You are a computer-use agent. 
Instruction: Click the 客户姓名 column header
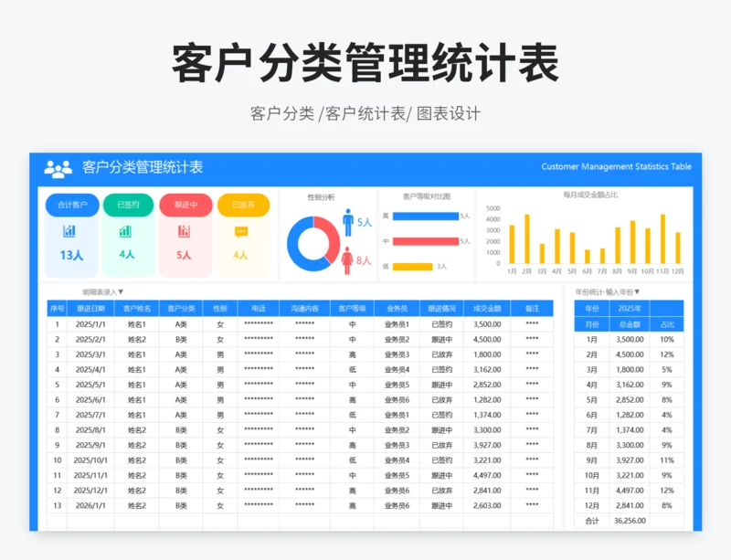[x=137, y=309]
